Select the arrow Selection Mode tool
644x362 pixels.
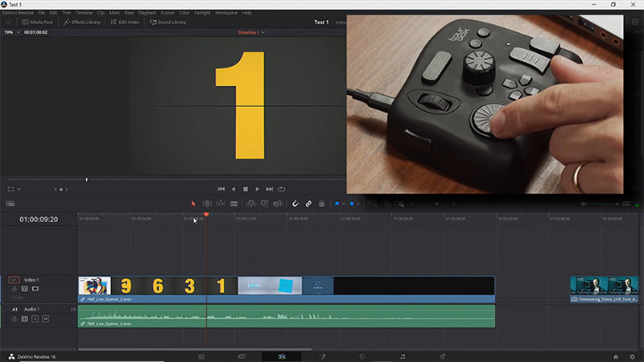coord(193,204)
